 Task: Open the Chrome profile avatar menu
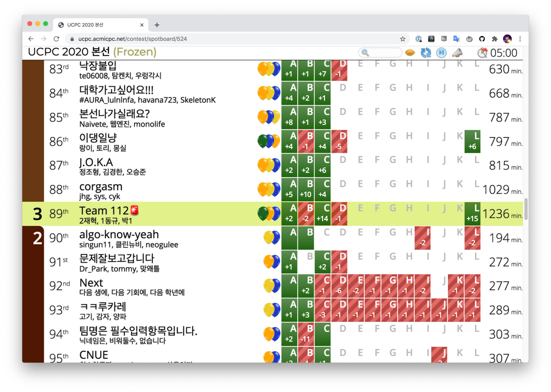click(507, 39)
